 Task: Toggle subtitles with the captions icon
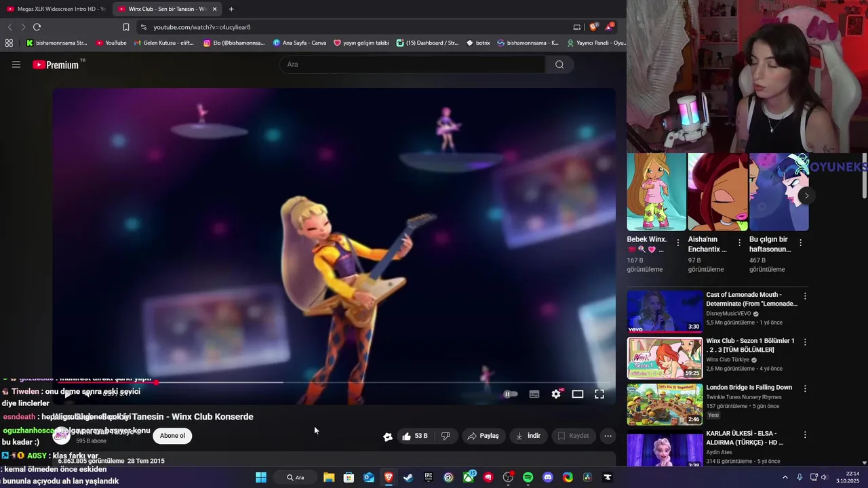tap(534, 394)
